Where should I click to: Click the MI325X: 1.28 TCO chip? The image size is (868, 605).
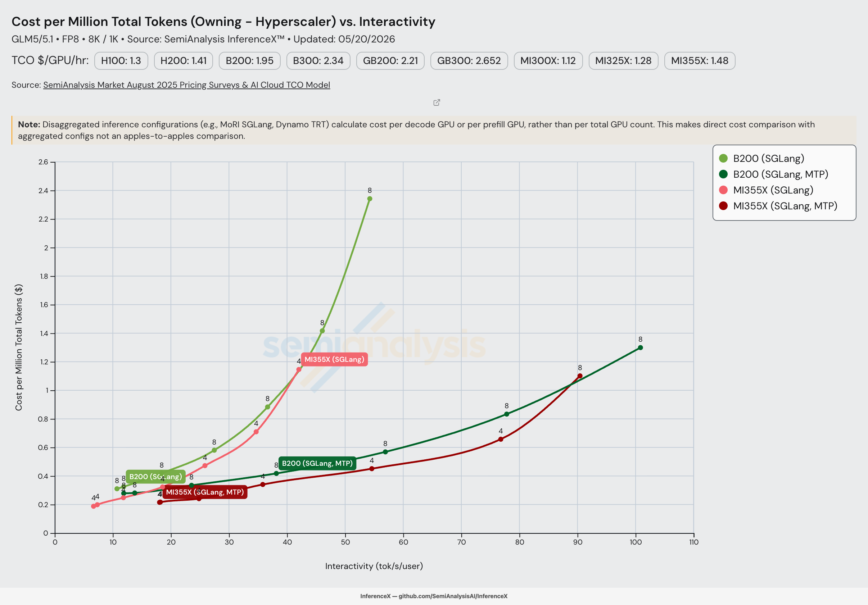(623, 61)
